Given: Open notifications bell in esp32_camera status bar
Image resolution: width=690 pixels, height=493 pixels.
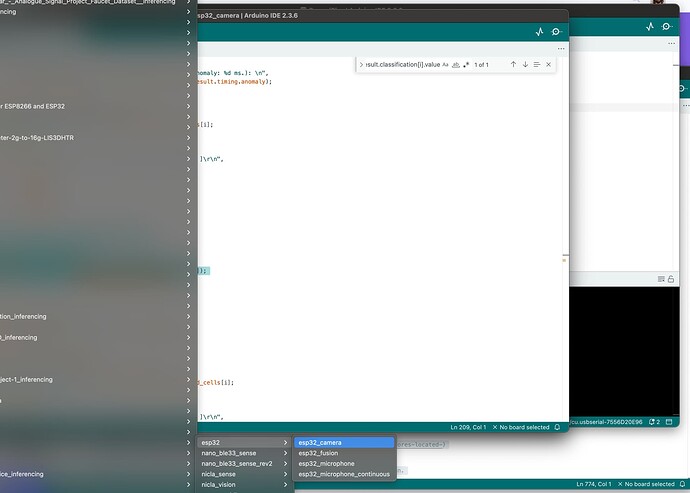Looking at the screenshot, I should [x=557, y=427].
